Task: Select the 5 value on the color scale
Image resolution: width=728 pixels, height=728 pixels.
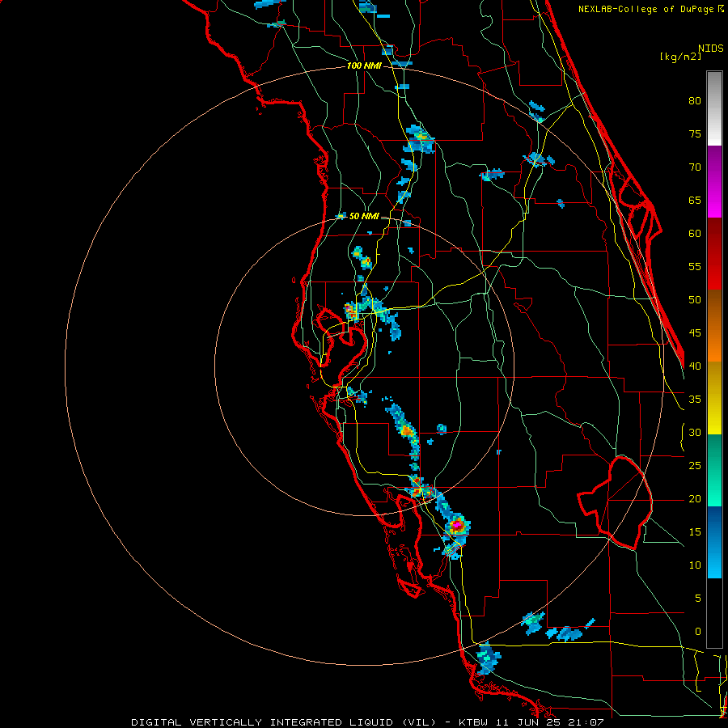Action: [x=698, y=598]
